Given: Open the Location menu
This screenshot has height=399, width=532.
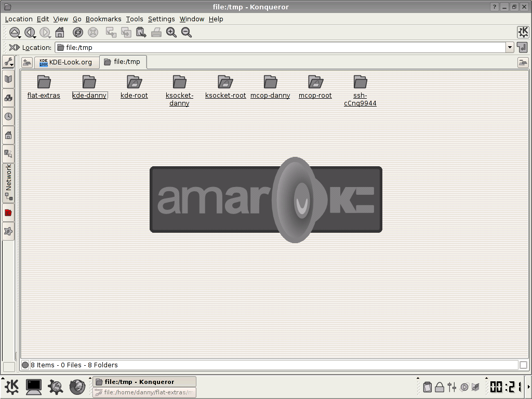Looking at the screenshot, I should pos(19,19).
